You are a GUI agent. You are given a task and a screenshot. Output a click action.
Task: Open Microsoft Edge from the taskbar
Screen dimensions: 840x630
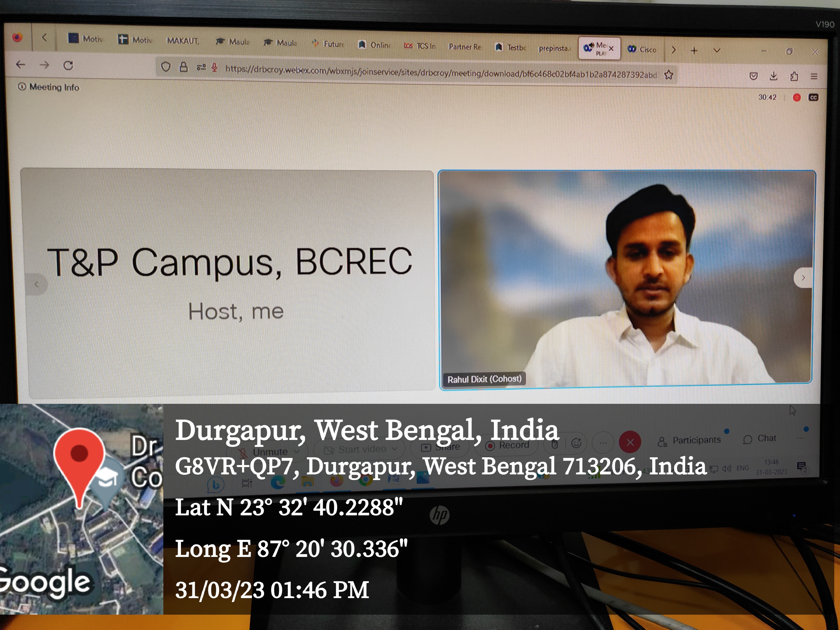coord(278,482)
